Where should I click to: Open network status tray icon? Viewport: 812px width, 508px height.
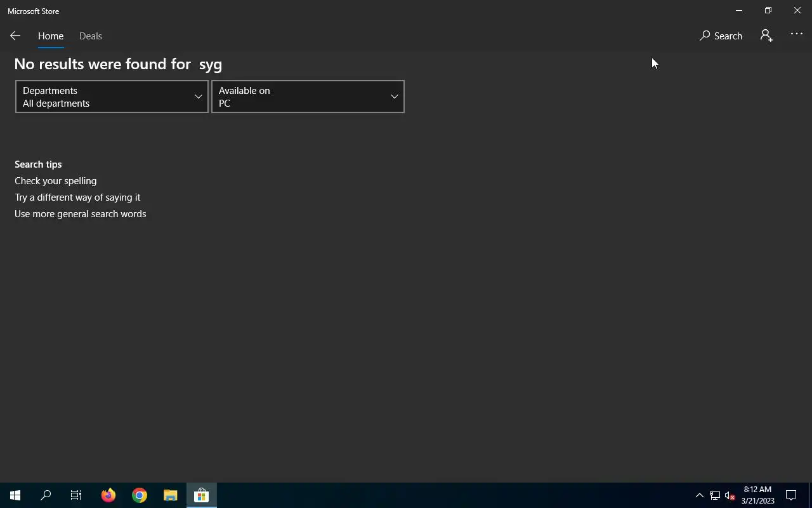tap(715, 495)
